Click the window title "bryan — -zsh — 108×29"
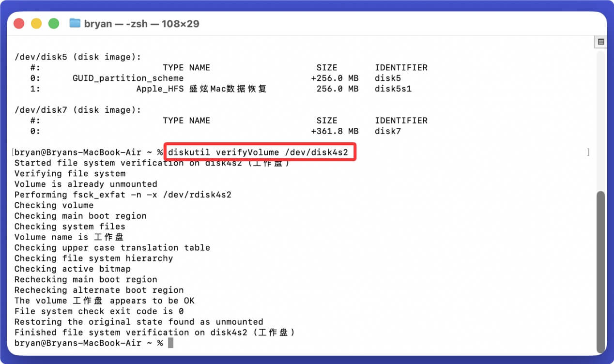Screen dimensions: 614x364 click(x=141, y=24)
